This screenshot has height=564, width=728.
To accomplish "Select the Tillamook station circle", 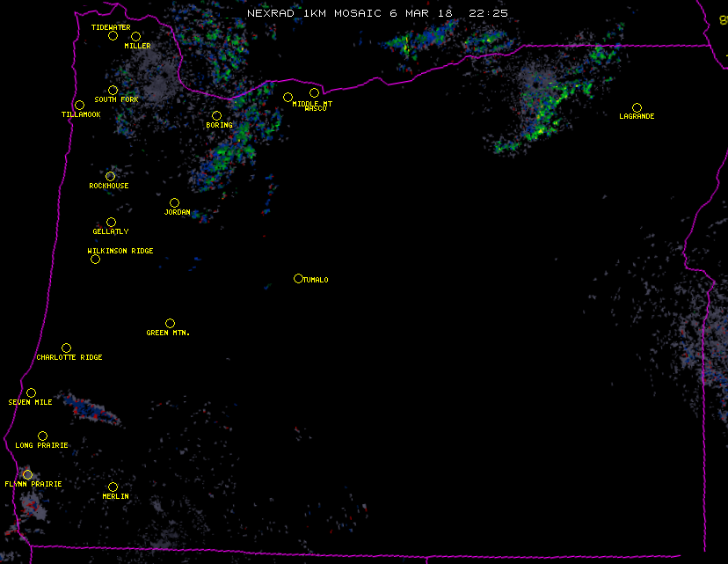I will pyautogui.click(x=79, y=106).
